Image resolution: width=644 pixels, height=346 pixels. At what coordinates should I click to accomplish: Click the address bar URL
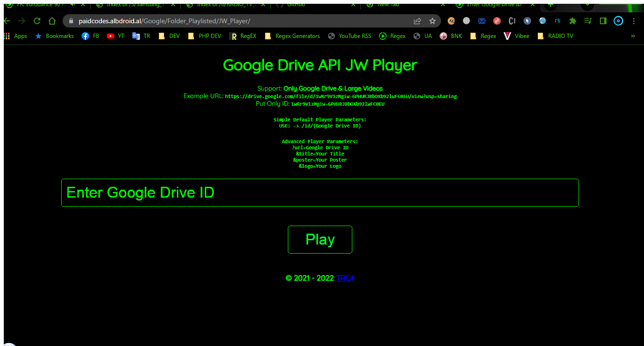point(164,21)
